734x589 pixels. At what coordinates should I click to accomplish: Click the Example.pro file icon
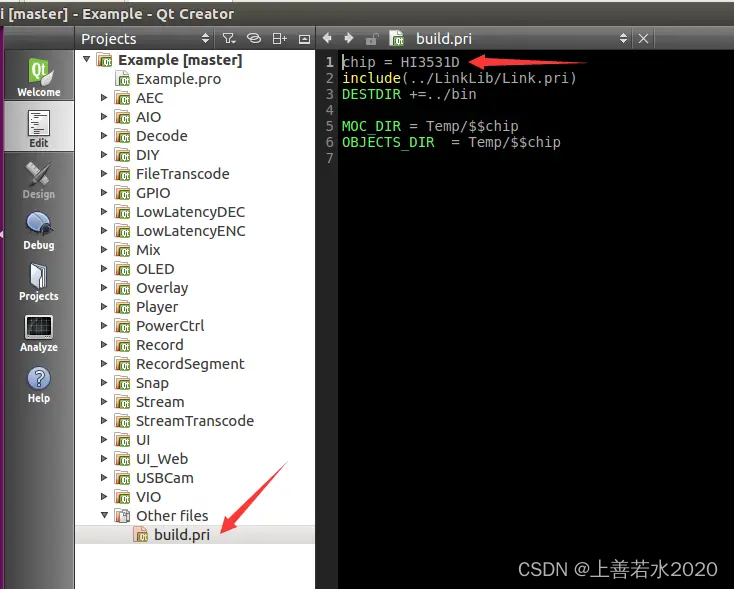point(123,79)
